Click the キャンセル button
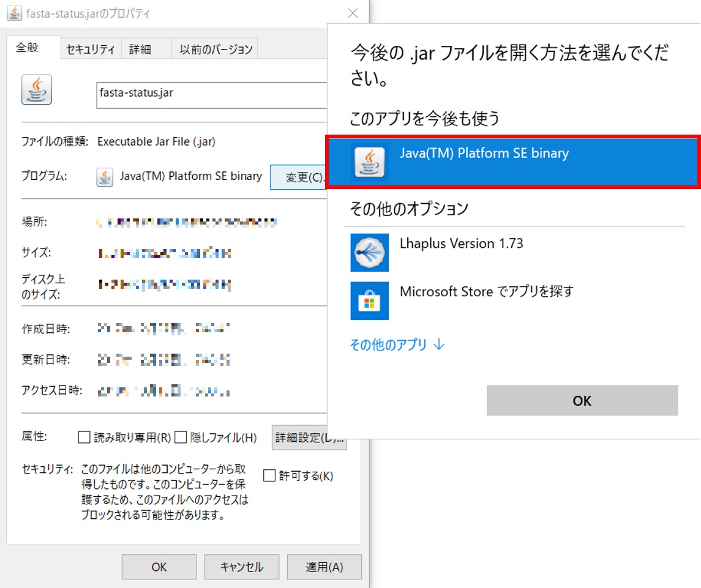 point(241,567)
